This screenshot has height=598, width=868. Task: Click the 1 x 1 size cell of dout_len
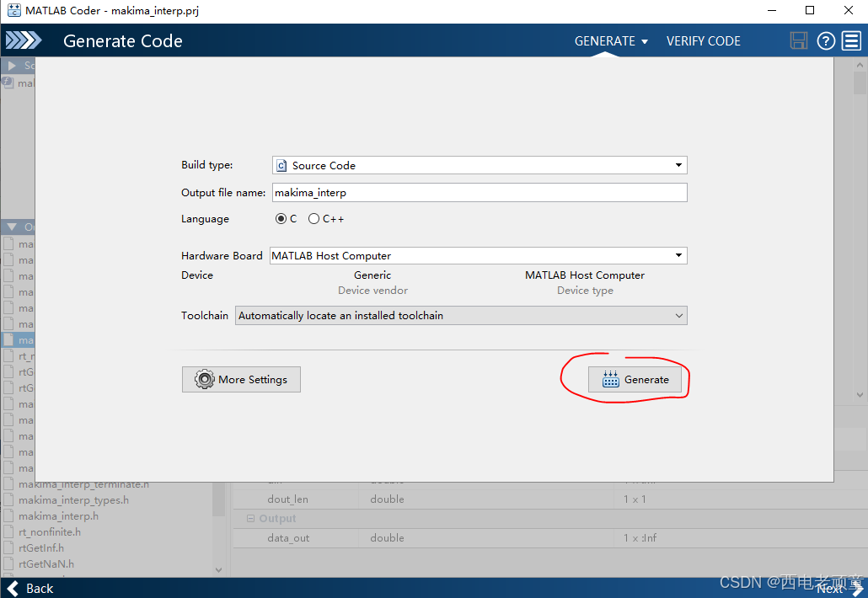pos(635,499)
